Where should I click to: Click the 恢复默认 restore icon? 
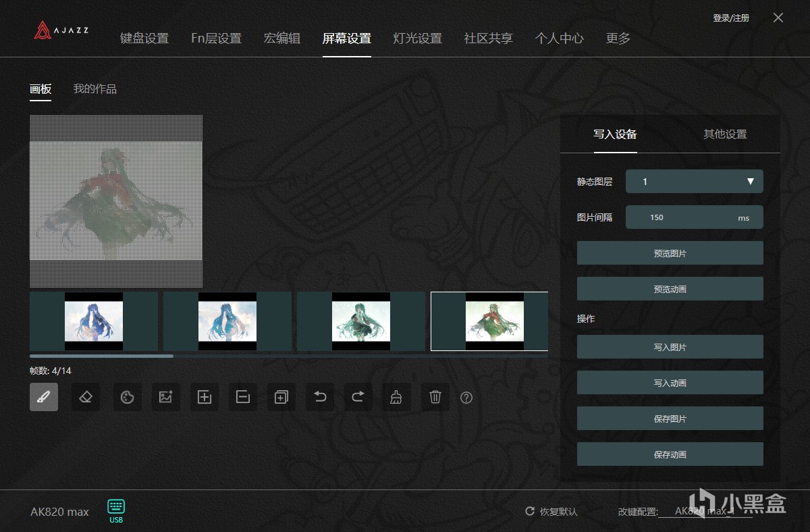tap(530, 512)
